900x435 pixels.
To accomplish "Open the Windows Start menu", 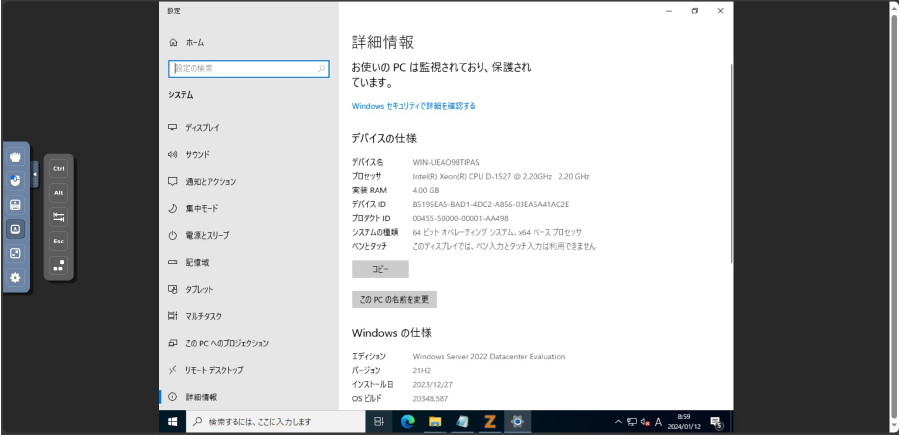I will pos(172,422).
